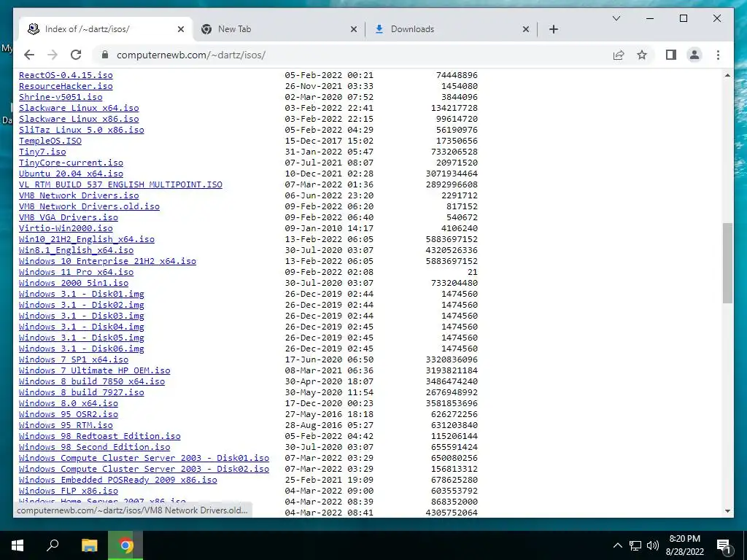747x560 pixels.
Task: Open the taskbar clock and date
Action: (x=684, y=545)
